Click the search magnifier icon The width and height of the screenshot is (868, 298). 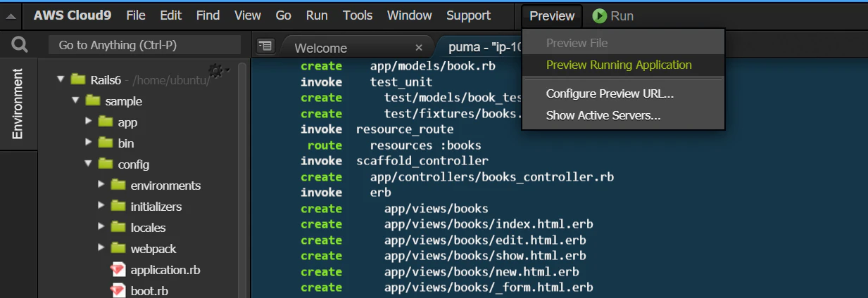pos(20,45)
